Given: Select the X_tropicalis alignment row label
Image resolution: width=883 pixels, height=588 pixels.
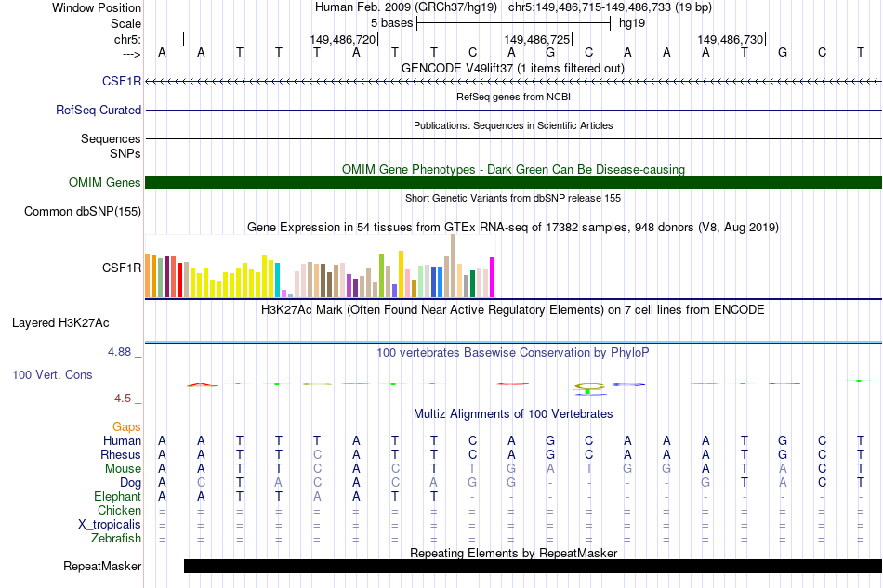Looking at the screenshot, I should click(110, 525).
